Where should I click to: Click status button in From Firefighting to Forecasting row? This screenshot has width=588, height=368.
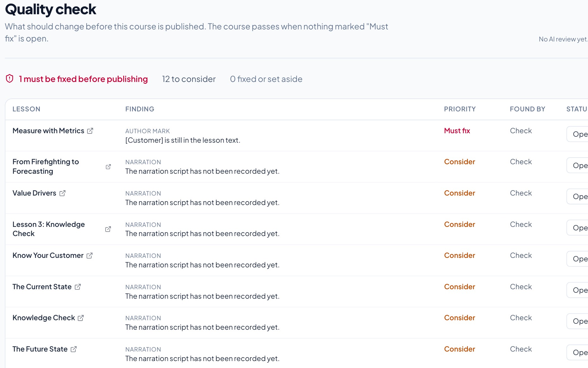578,165
